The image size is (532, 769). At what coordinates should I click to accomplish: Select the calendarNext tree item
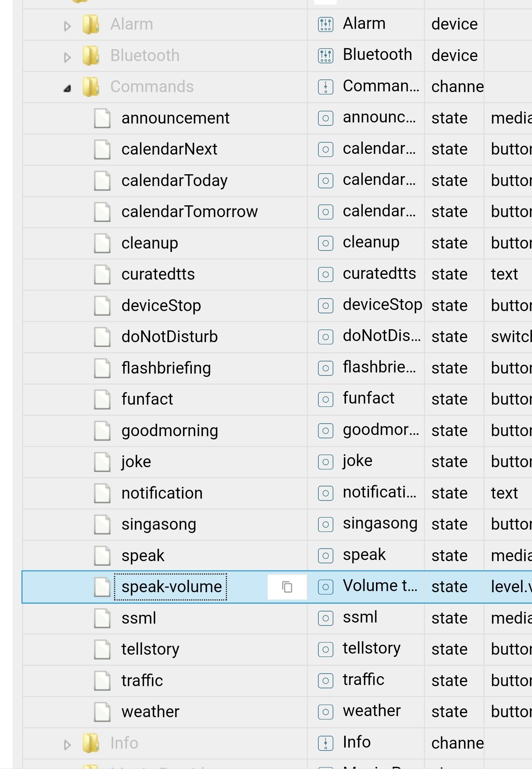tap(169, 149)
